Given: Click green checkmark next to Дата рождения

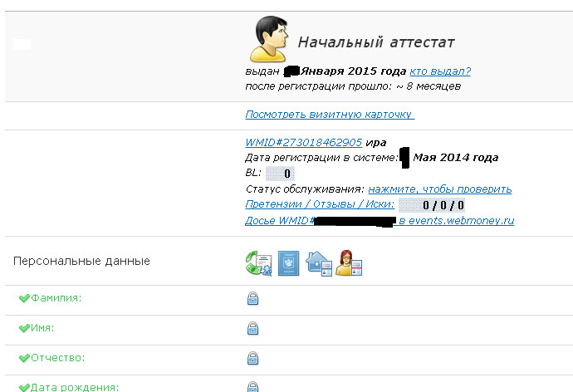Looking at the screenshot, I should [24, 388].
